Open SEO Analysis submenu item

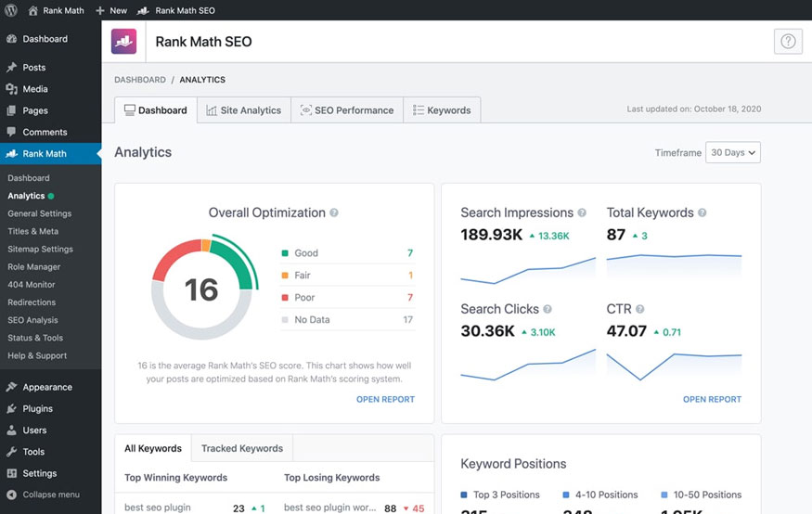click(x=32, y=320)
